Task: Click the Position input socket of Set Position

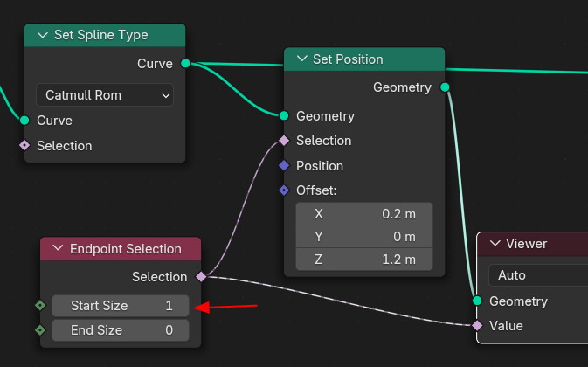Action: 284,165
